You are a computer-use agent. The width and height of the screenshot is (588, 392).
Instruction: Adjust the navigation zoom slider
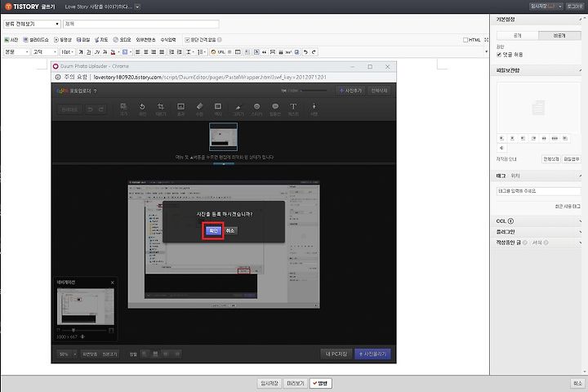click(x=73, y=330)
